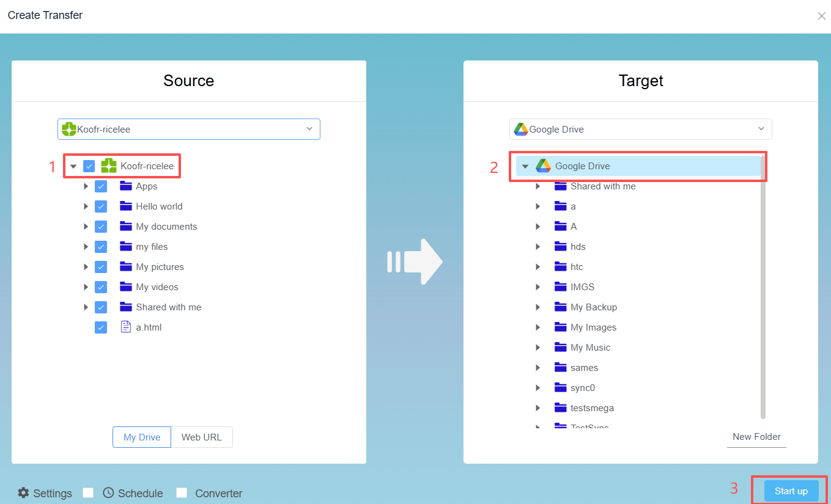Uncheck the Koofr-ricelee root checkbox
This screenshot has height=504, width=831.
pyautogui.click(x=89, y=166)
